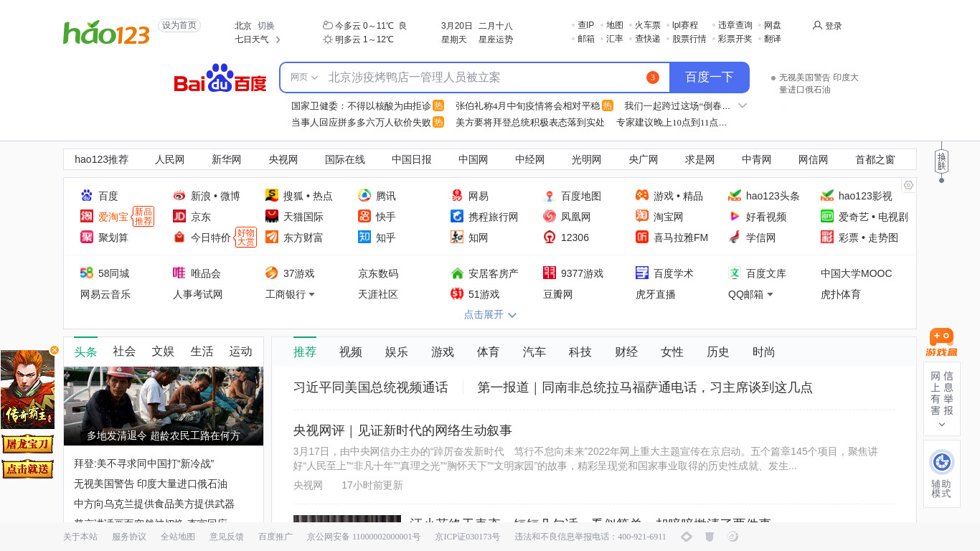Open the 携程旅行网 icon link
The image size is (980, 551).
coord(457,217)
